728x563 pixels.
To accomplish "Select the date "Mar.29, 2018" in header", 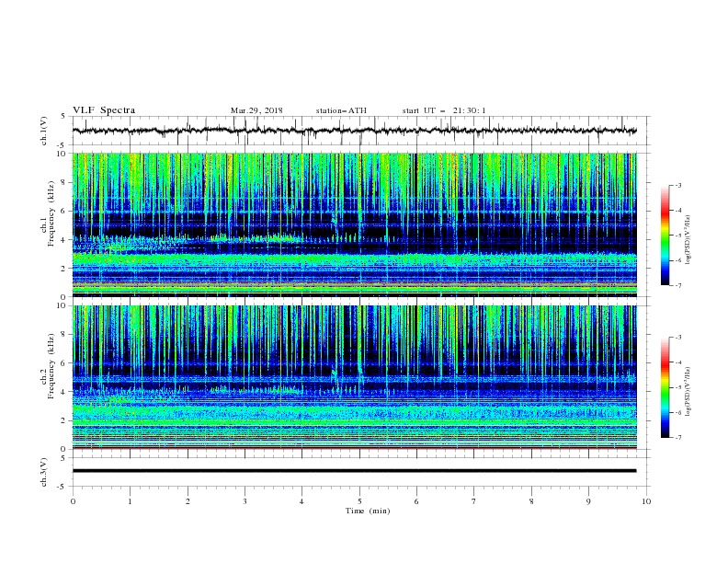I will coord(256,110).
